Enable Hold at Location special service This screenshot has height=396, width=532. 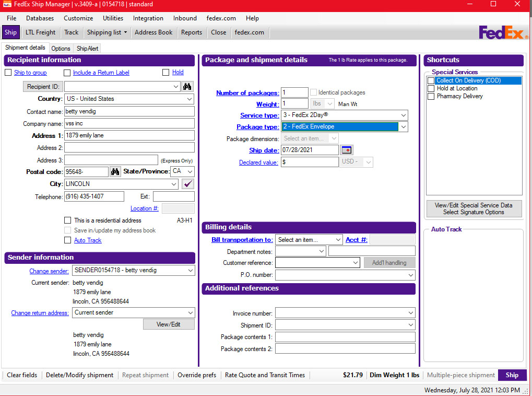pyautogui.click(x=431, y=88)
